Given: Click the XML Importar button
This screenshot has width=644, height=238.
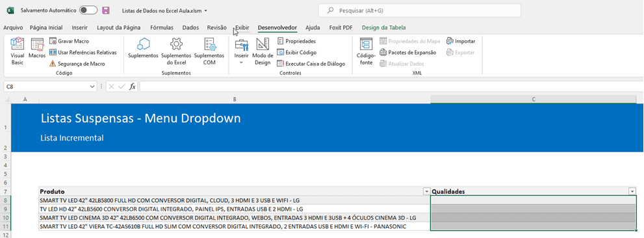Looking at the screenshot, I should tap(461, 41).
